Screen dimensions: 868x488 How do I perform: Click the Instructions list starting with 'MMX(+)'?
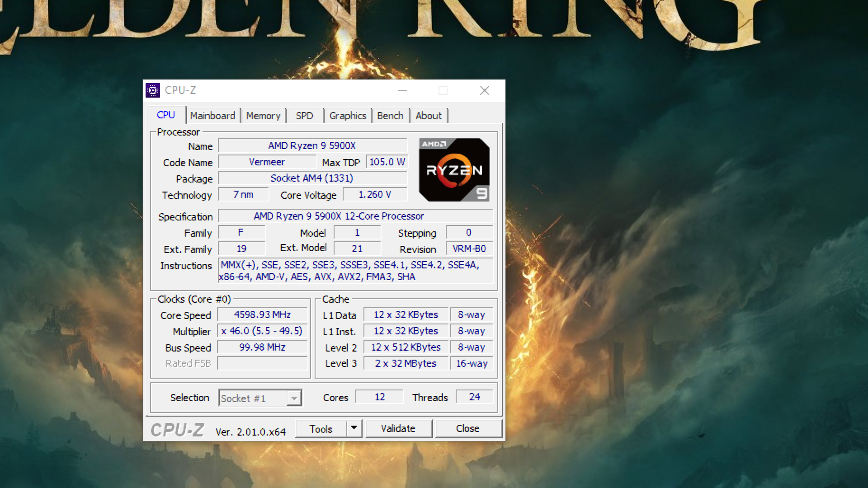coord(355,271)
